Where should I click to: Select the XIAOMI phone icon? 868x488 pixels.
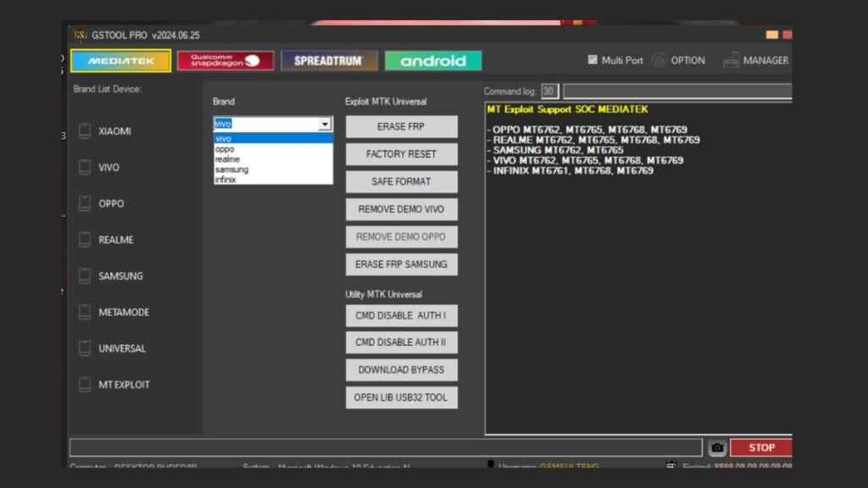(85, 131)
